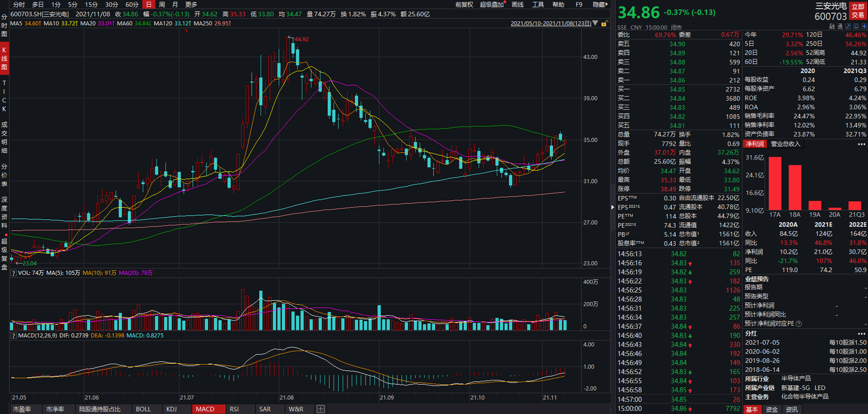This screenshot has height=414, width=868.
Task: Open the 工具 tools menu
Action: 538,4
